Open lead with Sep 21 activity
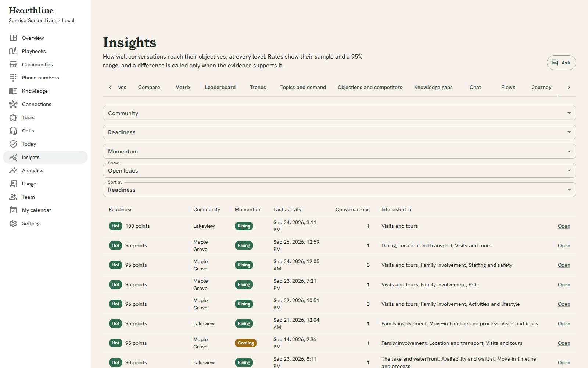The image size is (588, 368). pyautogui.click(x=564, y=324)
